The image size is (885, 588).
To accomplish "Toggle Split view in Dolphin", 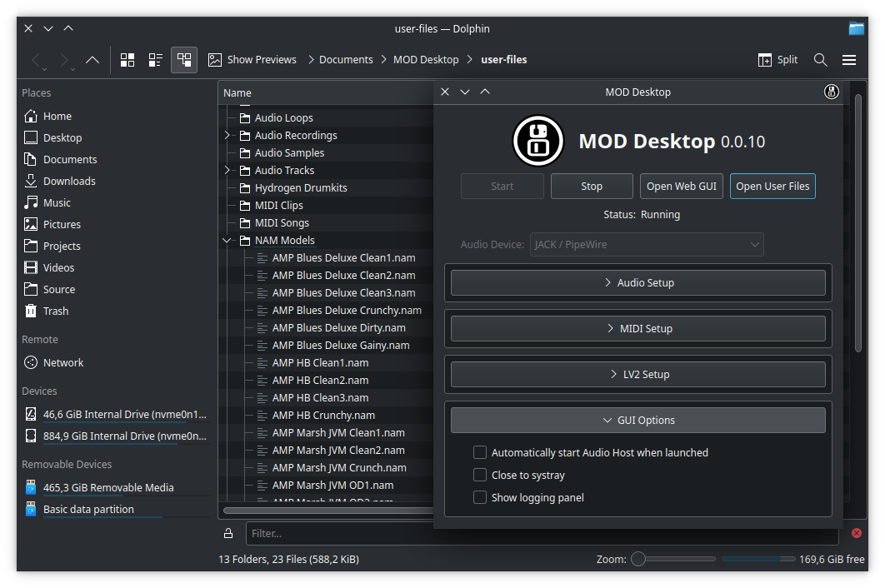I will pos(777,60).
